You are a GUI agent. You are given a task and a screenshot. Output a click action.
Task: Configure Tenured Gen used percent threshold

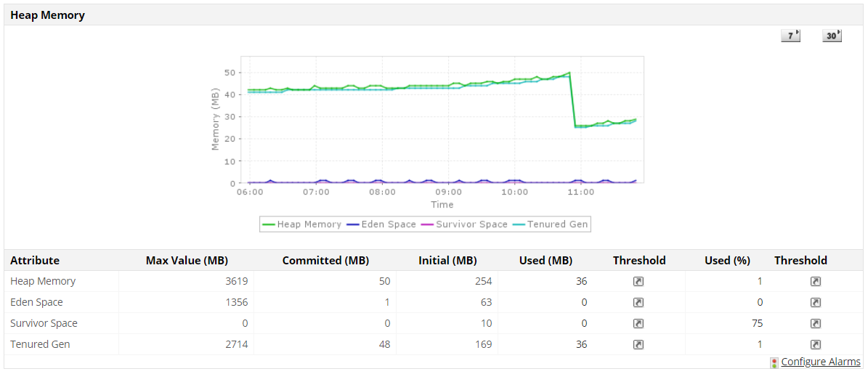[816, 345]
